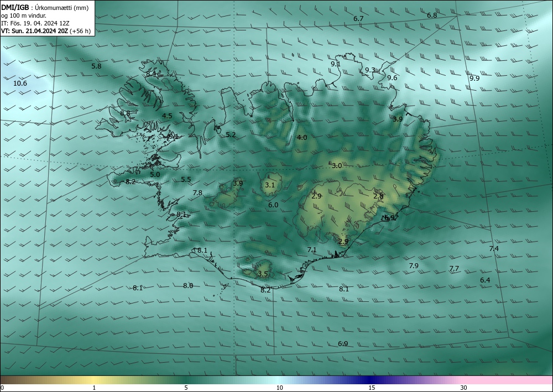
Task: Click the 5.8 precipitable water value
Action: [x=96, y=66]
